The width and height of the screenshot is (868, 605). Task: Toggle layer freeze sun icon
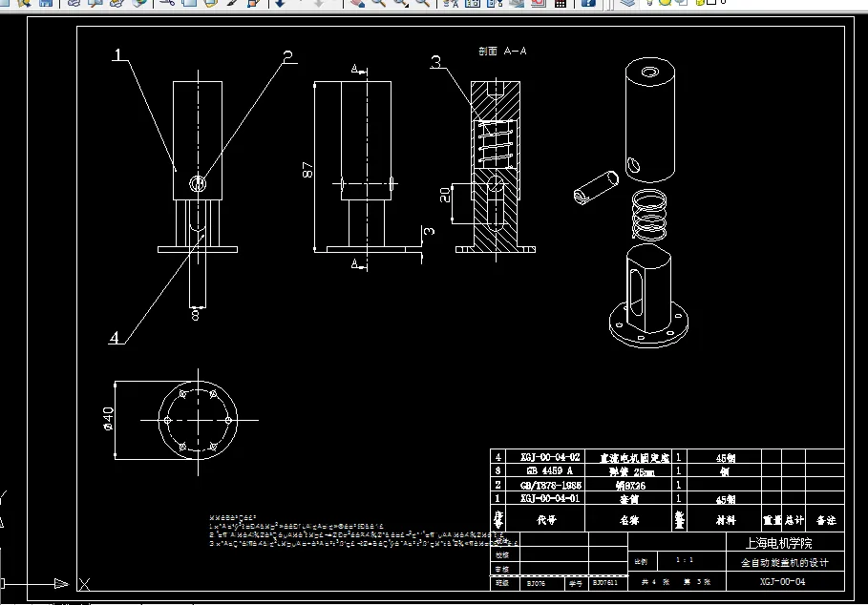click(665, 2)
